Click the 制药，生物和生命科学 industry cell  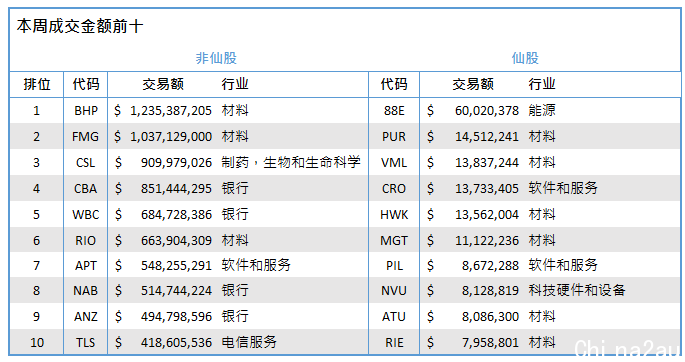tap(291, 162)
